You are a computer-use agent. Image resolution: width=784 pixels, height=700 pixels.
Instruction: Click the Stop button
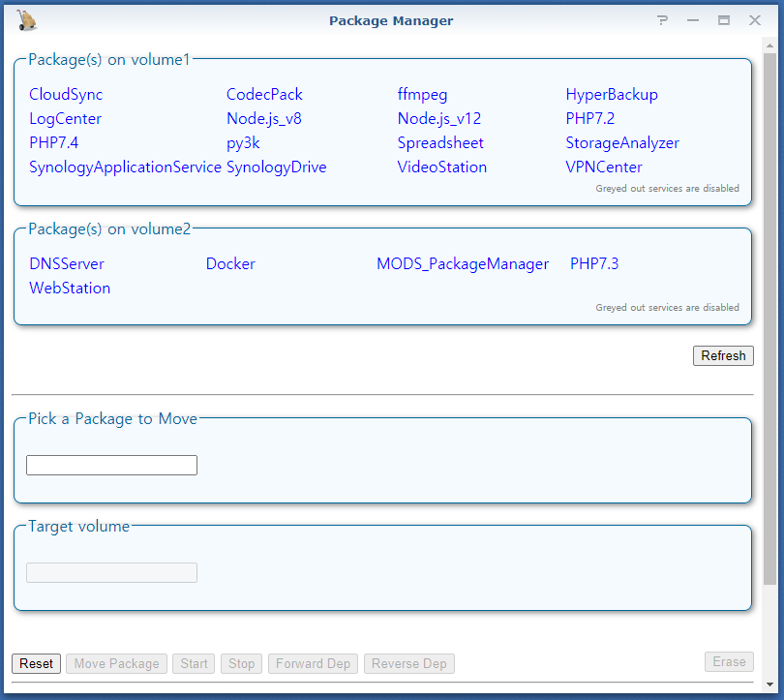click(x=242, y=664)
